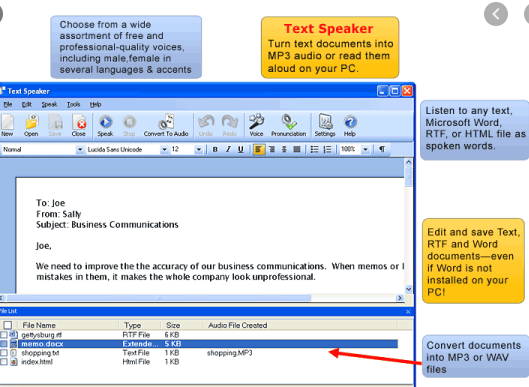Click the vertical scrollbar down arrow
529x387 pixels.
click(x=408, y=289)
